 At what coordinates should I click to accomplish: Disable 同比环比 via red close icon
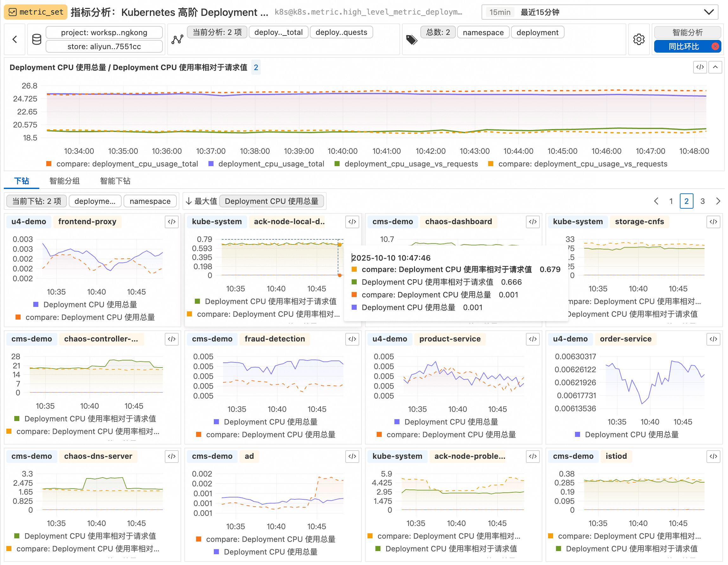[x=715, y=46]
